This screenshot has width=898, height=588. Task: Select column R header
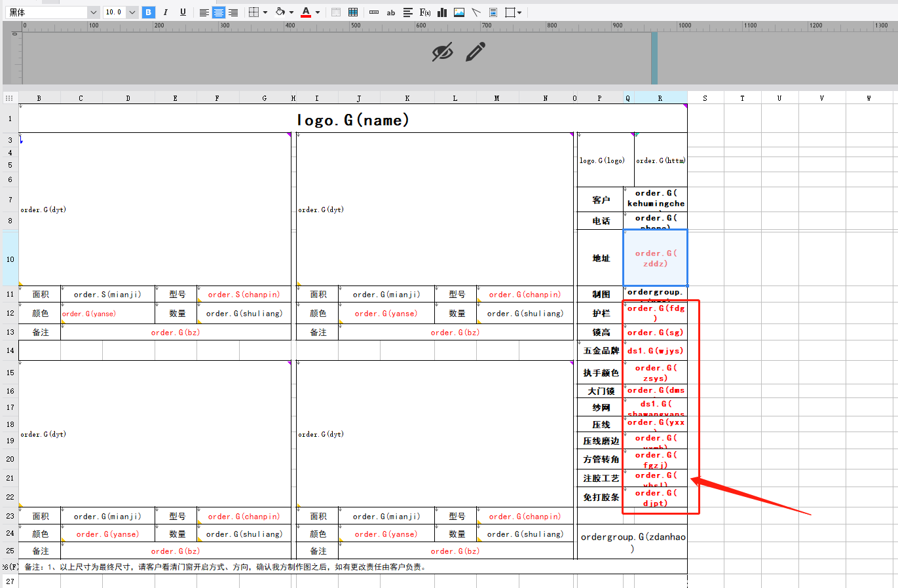point(660,98)
